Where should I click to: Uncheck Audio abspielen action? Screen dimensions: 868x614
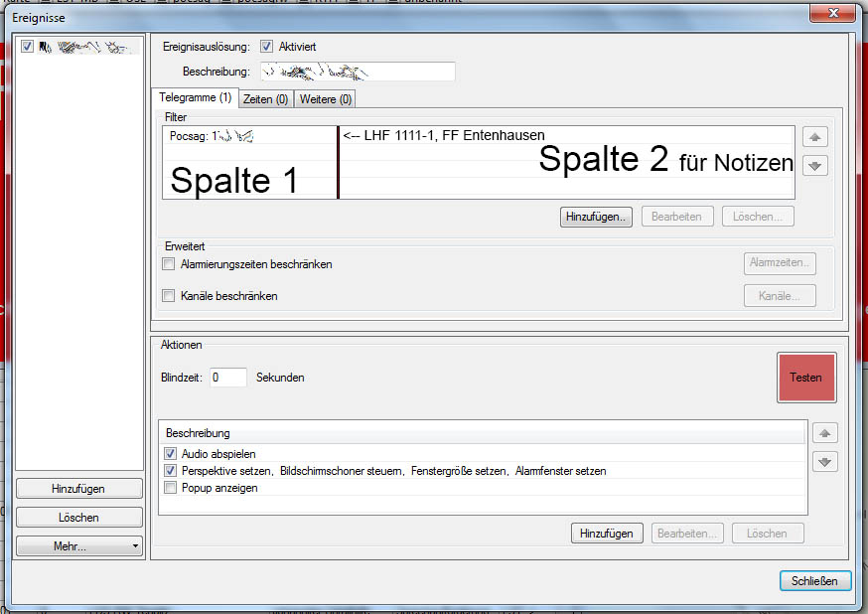pos(170,453)
